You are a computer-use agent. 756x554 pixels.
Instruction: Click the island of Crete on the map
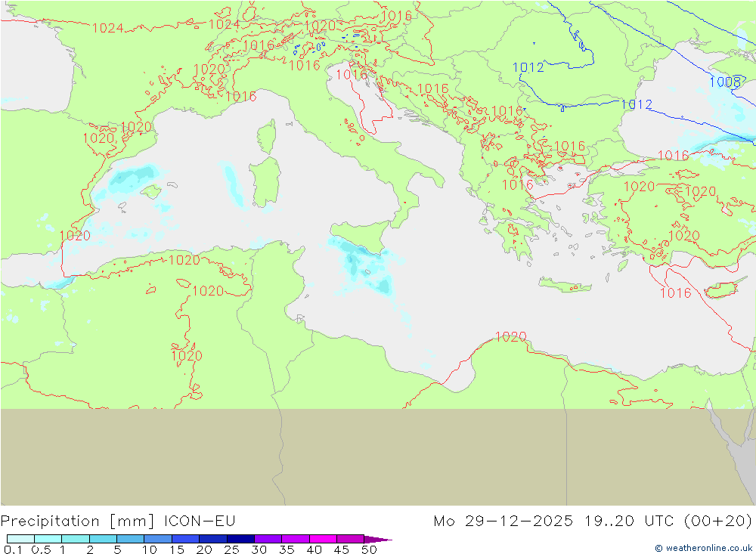pyautogui.click(x=565, y=285)
